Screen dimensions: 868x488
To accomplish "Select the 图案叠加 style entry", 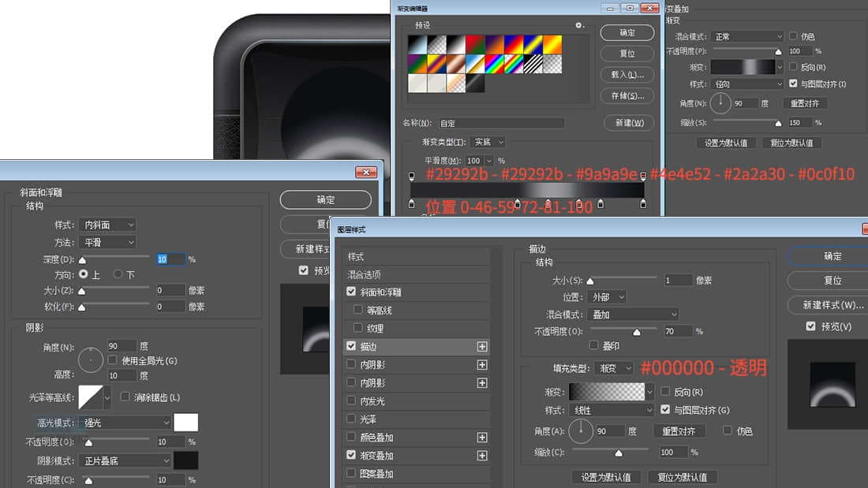I will (x=416, y=474).
